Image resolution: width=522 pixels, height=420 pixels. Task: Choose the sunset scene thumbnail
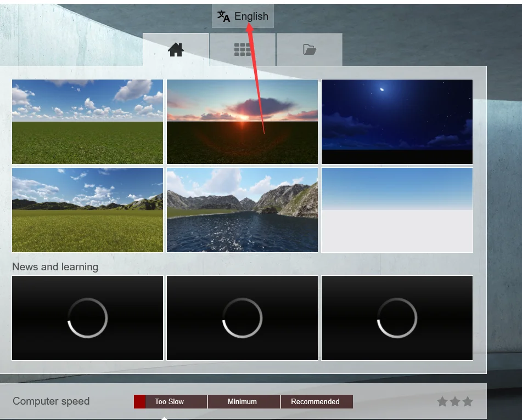[x=243, y=122]
